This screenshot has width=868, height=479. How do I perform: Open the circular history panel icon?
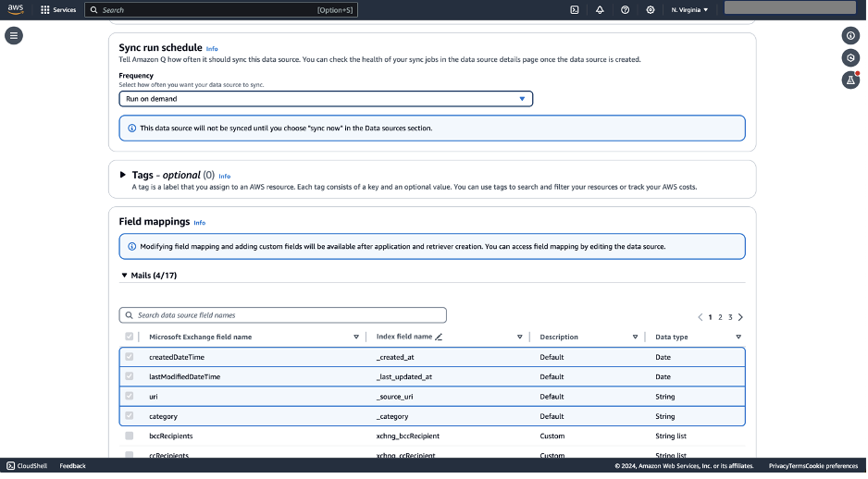pos(851,58)
